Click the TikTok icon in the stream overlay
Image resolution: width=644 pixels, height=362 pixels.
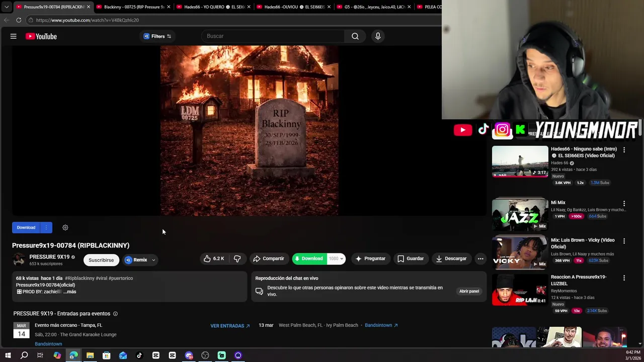tap(484, 130)
